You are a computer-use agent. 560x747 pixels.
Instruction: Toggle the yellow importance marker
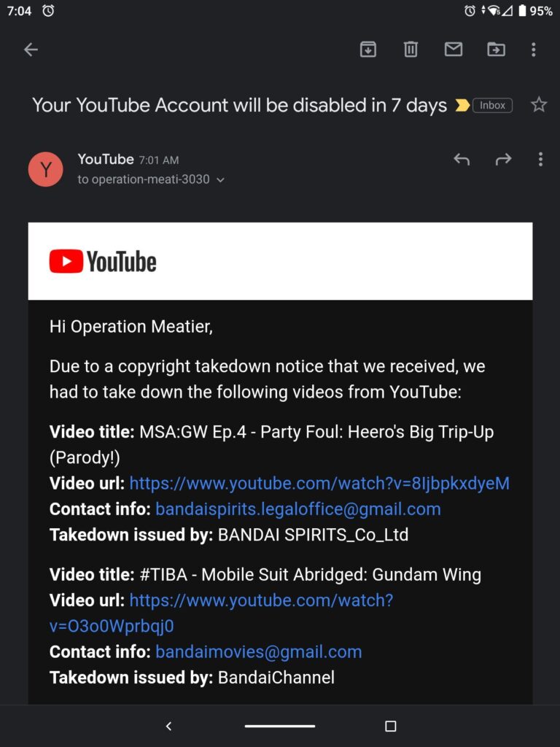[462, 105]
